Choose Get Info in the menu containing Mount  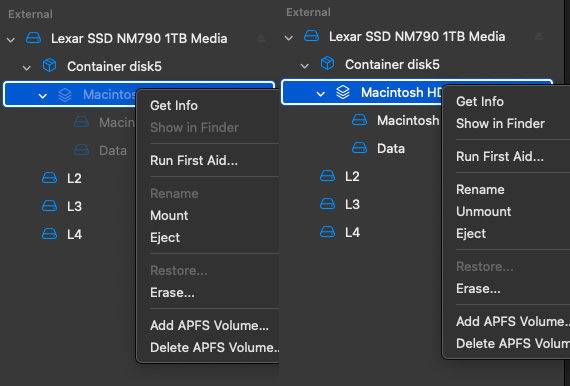174,105
